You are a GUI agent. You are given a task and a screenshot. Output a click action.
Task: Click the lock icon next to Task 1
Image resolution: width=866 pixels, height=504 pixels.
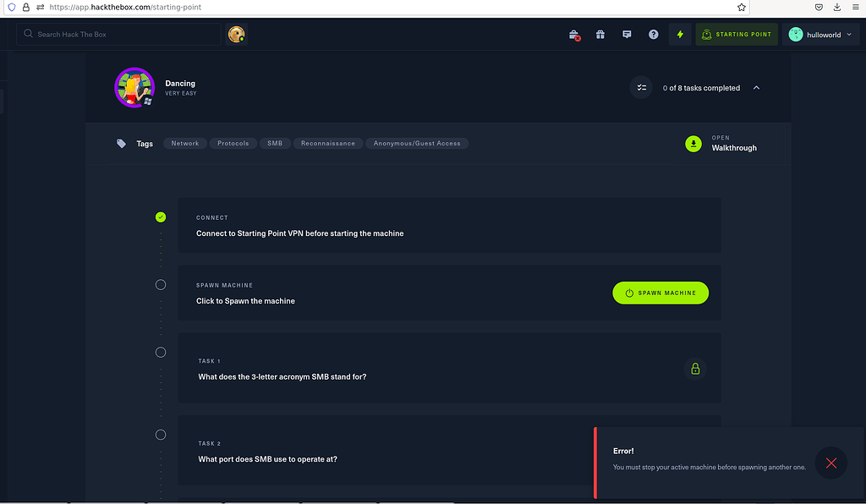tap(695, 369)
